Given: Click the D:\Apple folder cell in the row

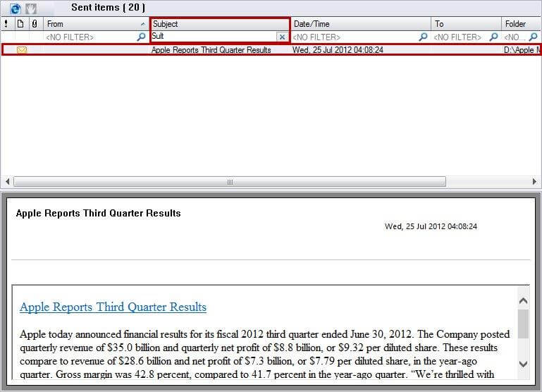Looking at the screenshot, I should tap(522, 50).
